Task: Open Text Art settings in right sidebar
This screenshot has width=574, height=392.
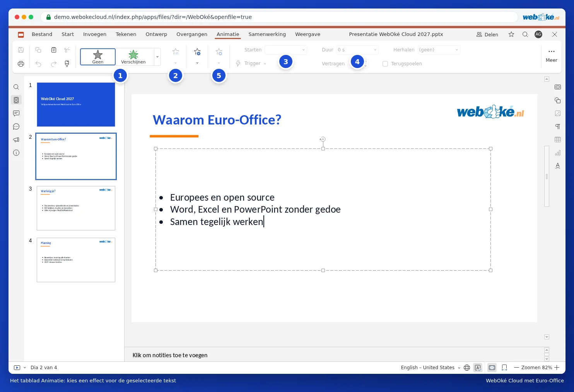Action: [558, 166]
